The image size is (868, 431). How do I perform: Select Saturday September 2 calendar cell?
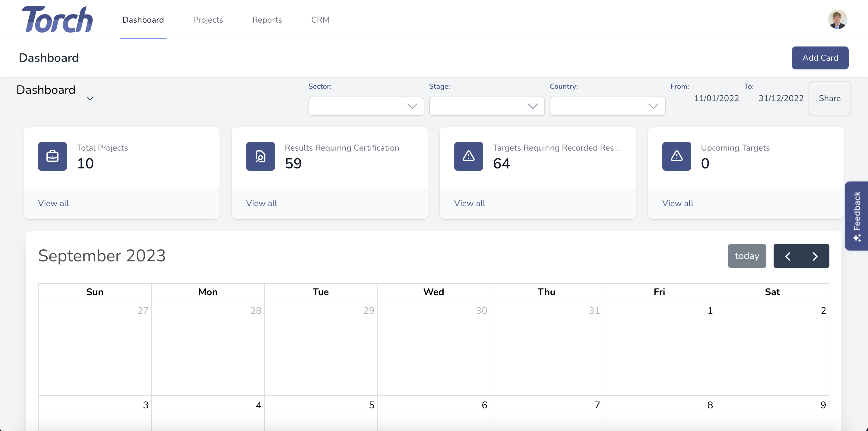pyautogui.click(x=772, y=348)
